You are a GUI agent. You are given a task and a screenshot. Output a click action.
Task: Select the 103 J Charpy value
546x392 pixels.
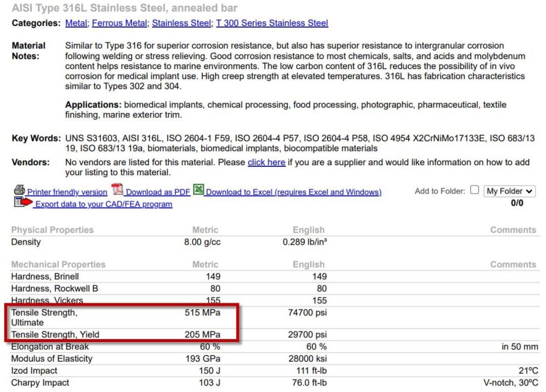[x=210, y=383]
